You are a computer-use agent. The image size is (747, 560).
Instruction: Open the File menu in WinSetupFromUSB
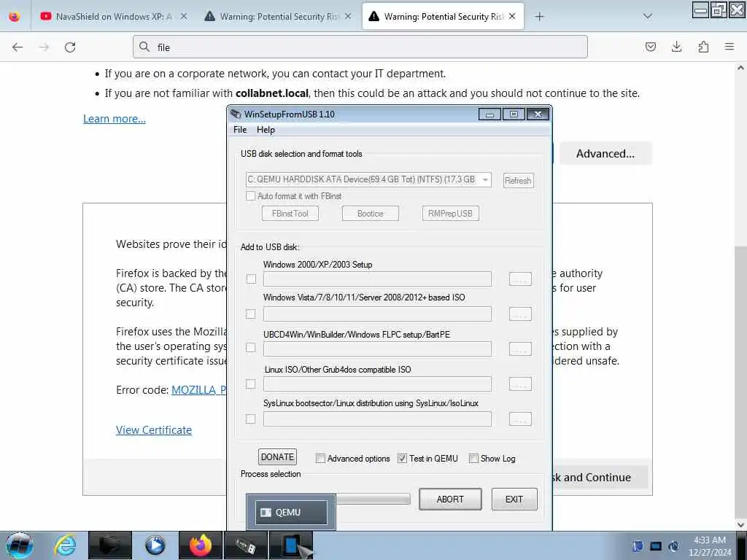pyautogui.click(x=239, y=130)
